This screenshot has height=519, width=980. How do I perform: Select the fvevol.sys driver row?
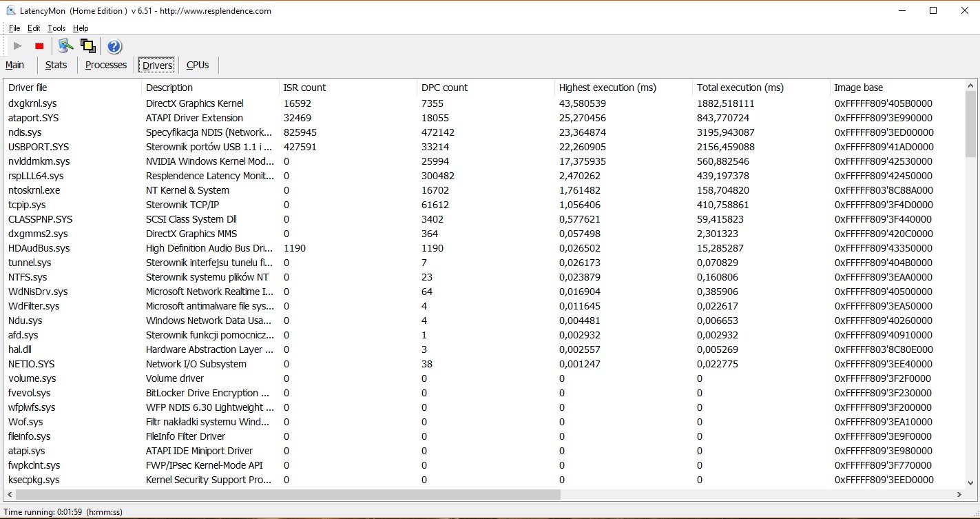[484, 393]
